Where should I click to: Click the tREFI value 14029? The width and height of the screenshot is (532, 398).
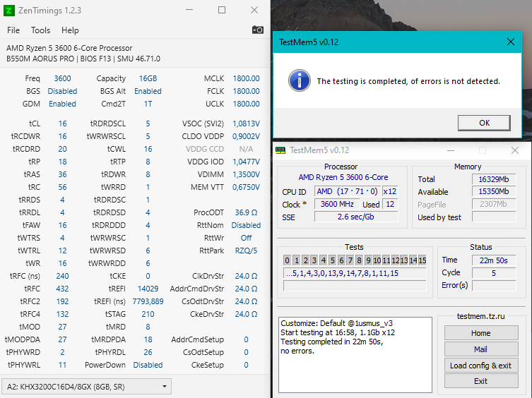point(148,289)
